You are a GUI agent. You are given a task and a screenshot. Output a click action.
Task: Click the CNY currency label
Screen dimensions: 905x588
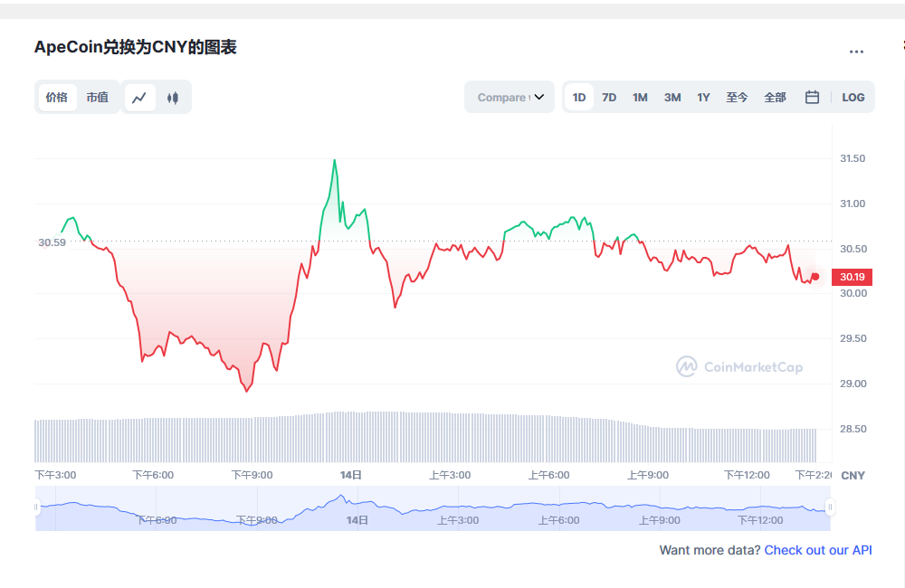[x=853, y=476]
